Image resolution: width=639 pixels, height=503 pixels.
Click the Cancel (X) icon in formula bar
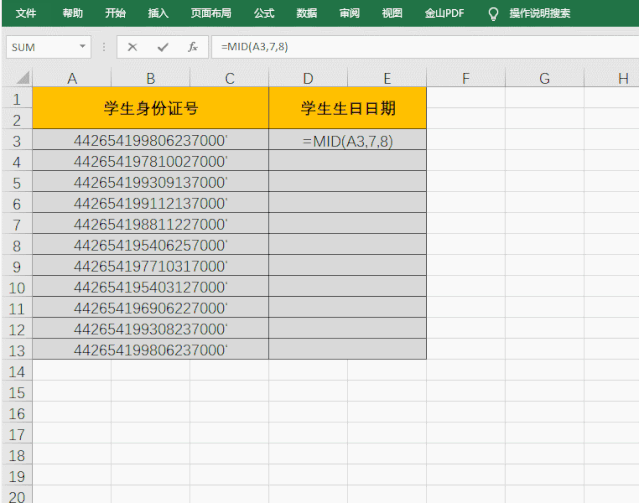(x=132, y=47)
